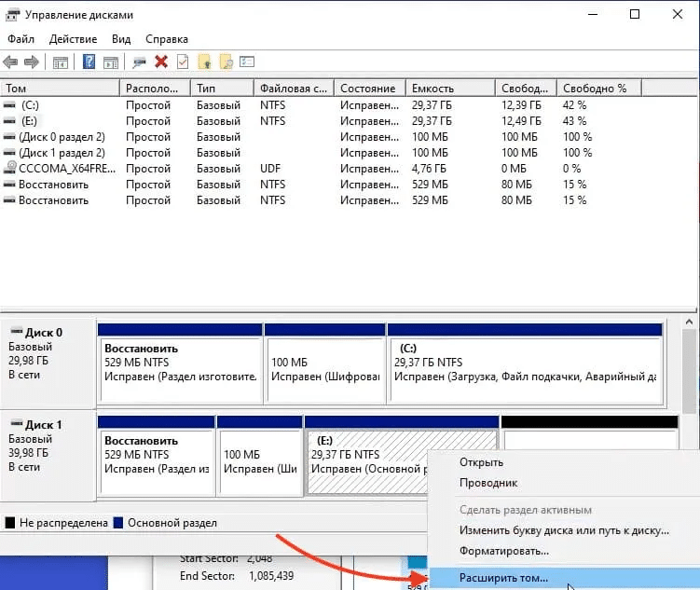Click the Back arrow in toolbar
Viewport: 700px width, 590px height.
coord(11,62)
